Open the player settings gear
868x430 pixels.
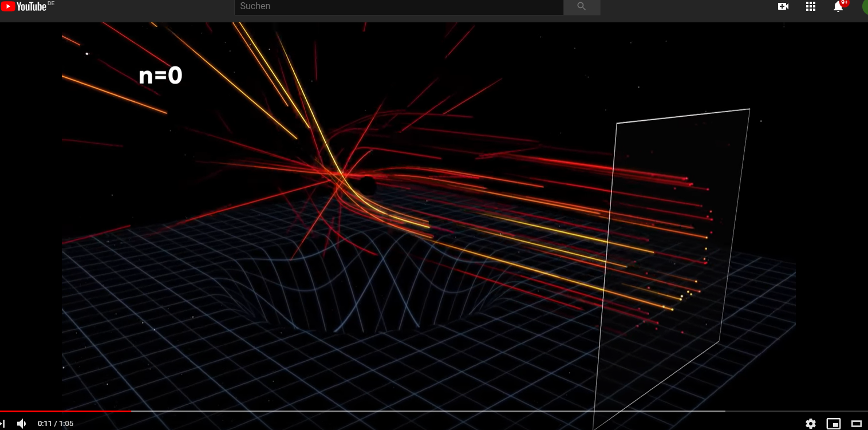click(x=811, y=424)
